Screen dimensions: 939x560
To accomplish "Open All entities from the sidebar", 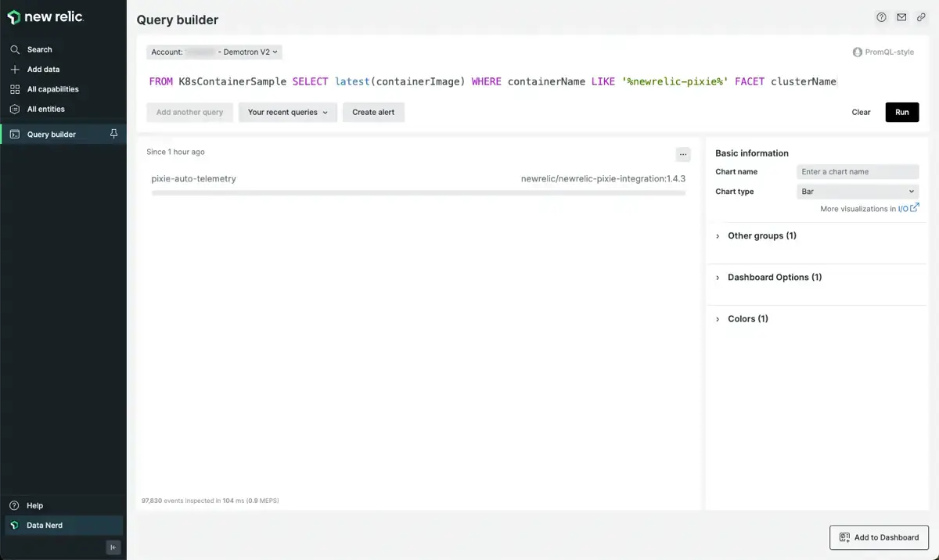I will click(45, 109).
